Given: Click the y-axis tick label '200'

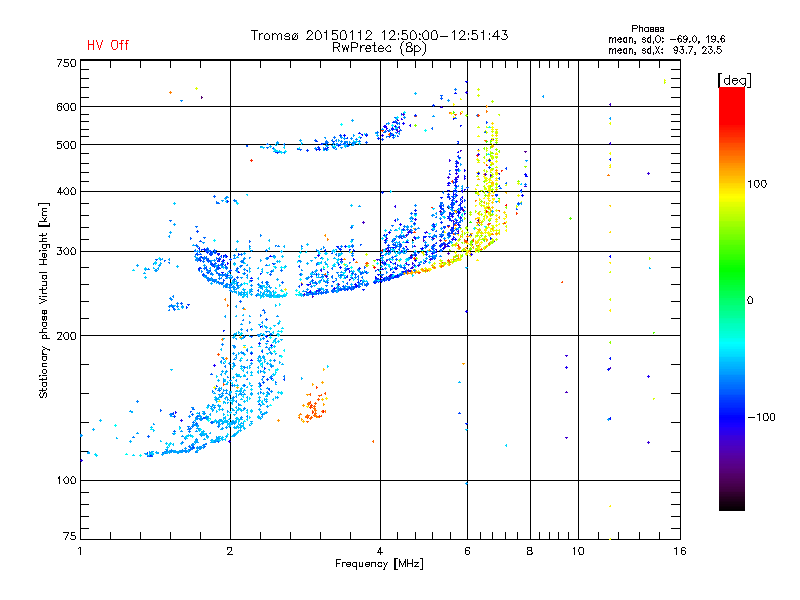Looking at the screenshot, I should (66, 336).
